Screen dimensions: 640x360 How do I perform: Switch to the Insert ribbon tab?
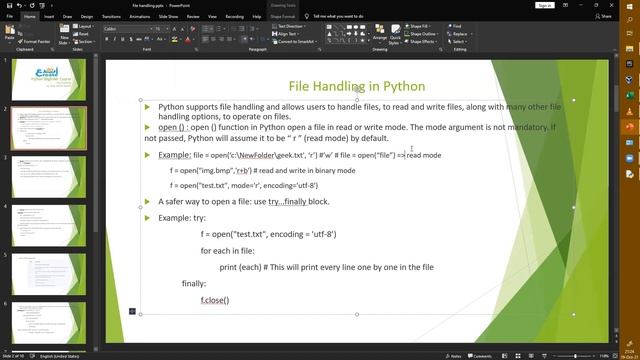click(49, 17)
